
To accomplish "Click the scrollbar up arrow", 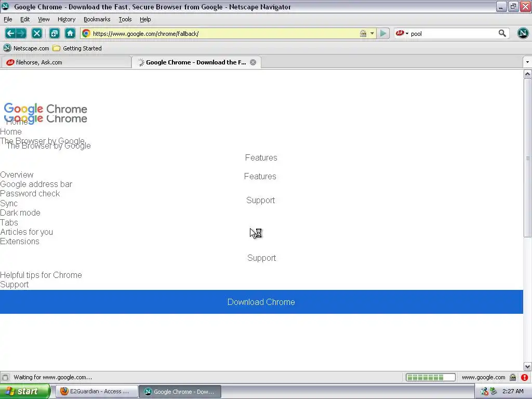I will pos(528,74).
